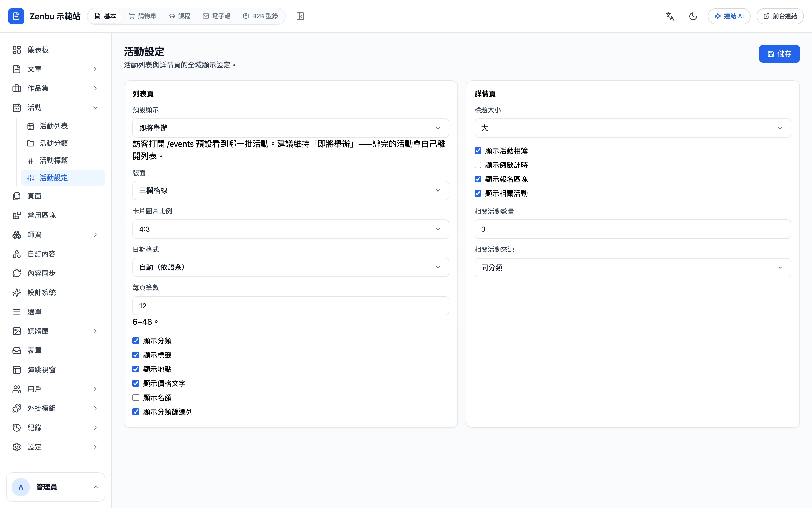The image size is (812, 508).
Task: Expand 文章 sidebar chevron
Action: (95, 69)
